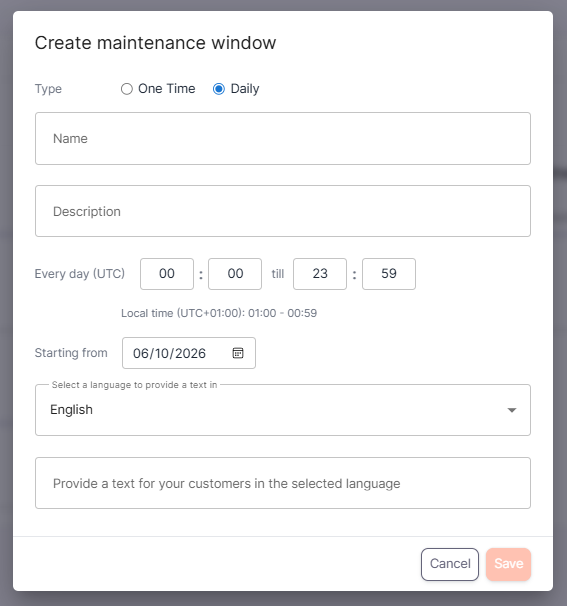Screen dimensions: 567x606
Task: Click into the Name input field
Action: pyautogui.click(x=283, y=138)
